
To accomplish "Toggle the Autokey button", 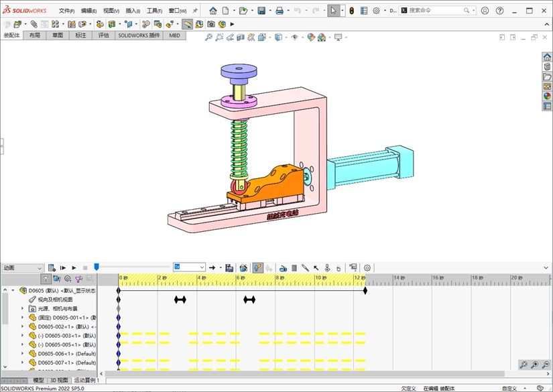I will coord(258,267).
